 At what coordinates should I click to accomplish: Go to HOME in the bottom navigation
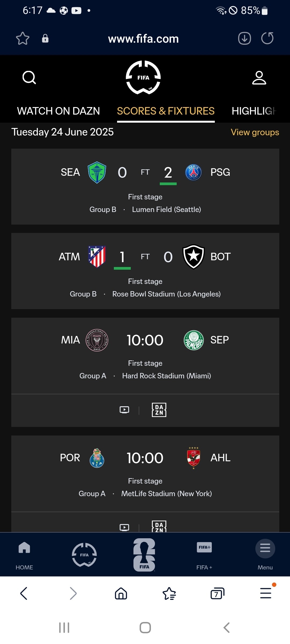[24, 554]
